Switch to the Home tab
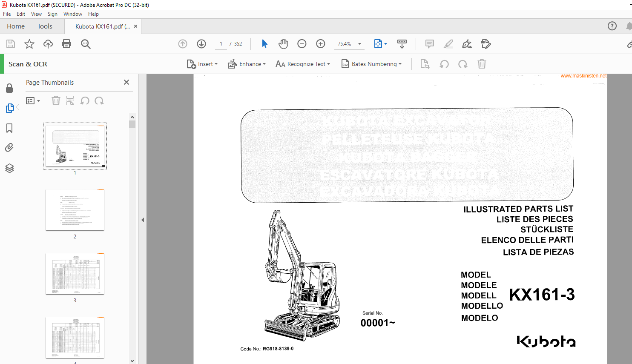This screenshot has height=364, width=632. [x=16, y=26]
